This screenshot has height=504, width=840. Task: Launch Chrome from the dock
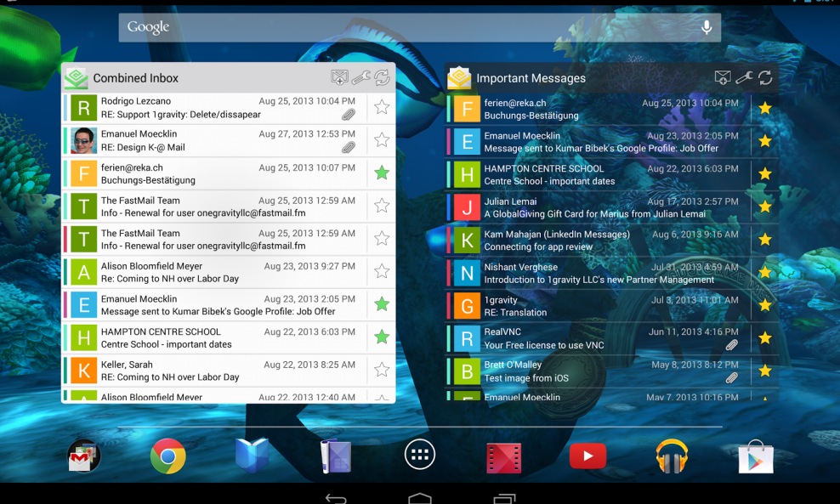click(167, 456)
